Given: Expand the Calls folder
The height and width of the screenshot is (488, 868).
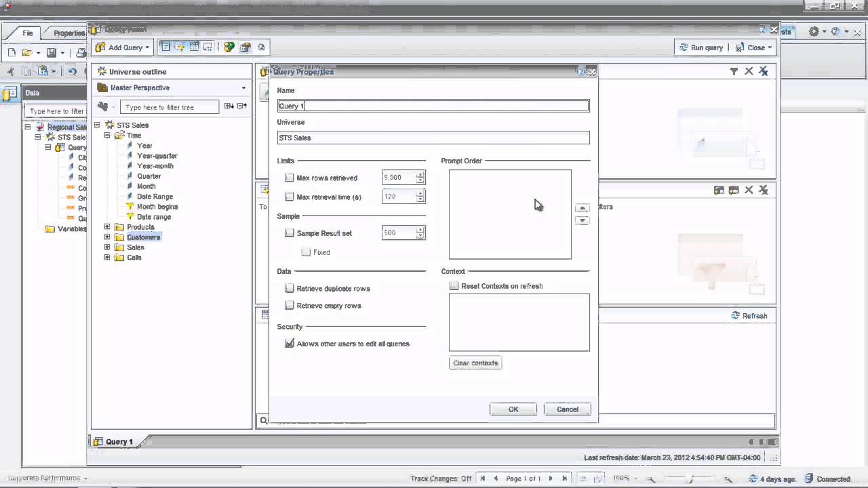Looking at the screenshot, I should (106, 258).
